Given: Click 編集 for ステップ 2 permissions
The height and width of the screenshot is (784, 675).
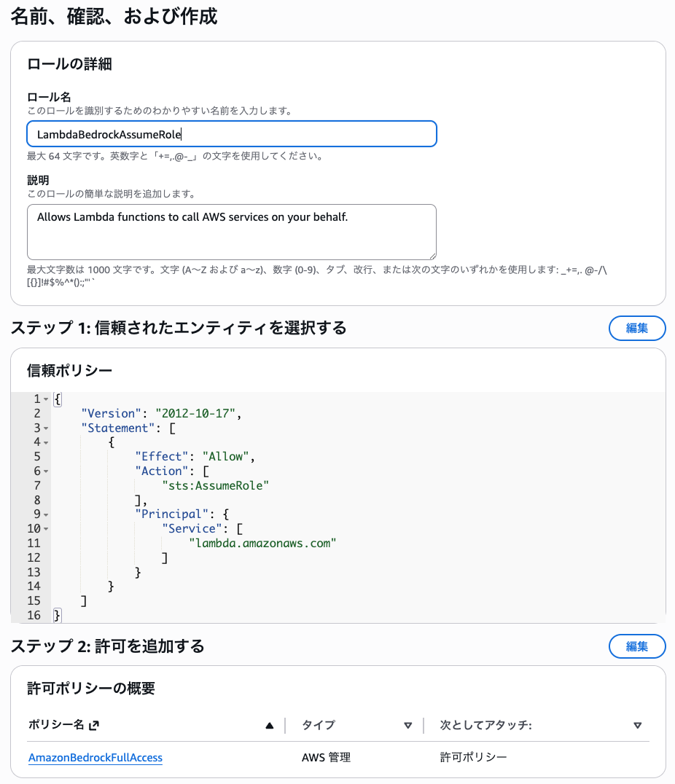Looking at the screenshot, I should (x=636, y=646).
